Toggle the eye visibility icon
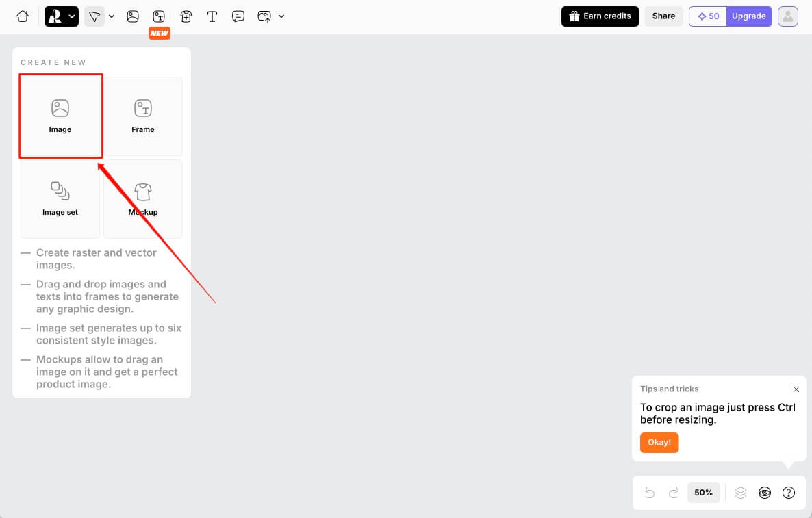 765,493
